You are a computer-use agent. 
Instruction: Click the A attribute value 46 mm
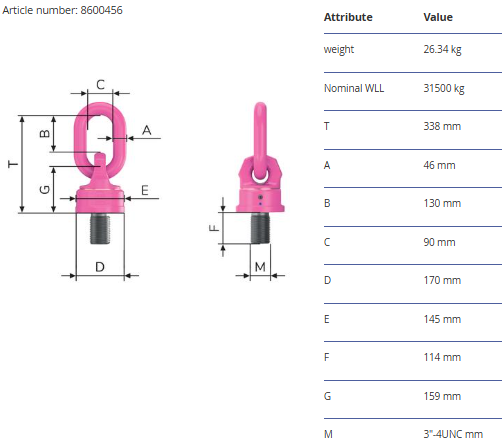pyautogui.click(x=439, y=165)
